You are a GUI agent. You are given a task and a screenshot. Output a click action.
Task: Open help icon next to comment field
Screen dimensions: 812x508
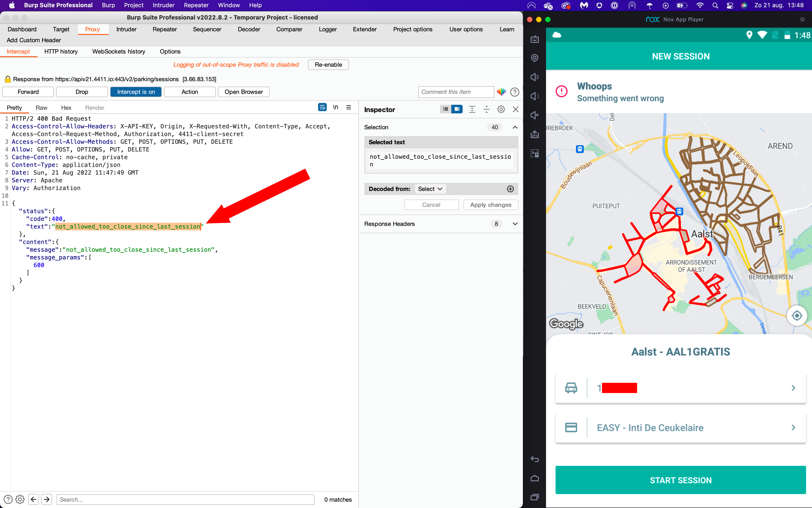click(514, 92)
